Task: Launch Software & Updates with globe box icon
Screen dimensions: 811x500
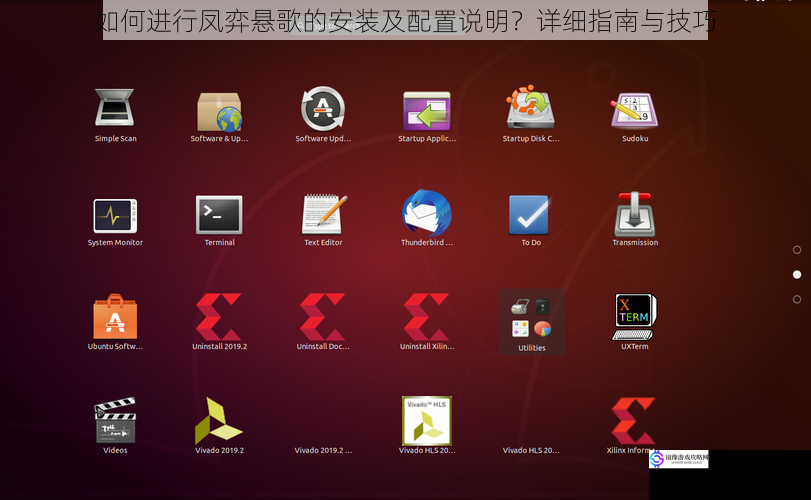Action: (219, 112)
